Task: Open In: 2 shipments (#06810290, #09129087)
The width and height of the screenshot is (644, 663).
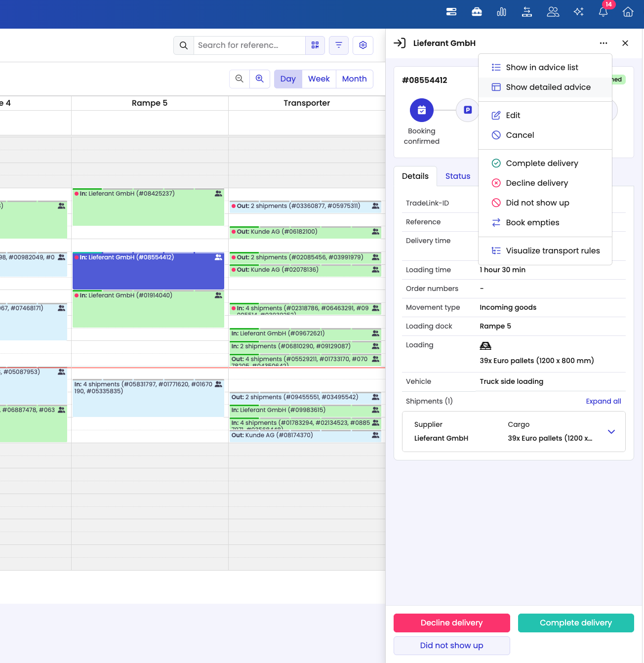Action: point(305,347)
